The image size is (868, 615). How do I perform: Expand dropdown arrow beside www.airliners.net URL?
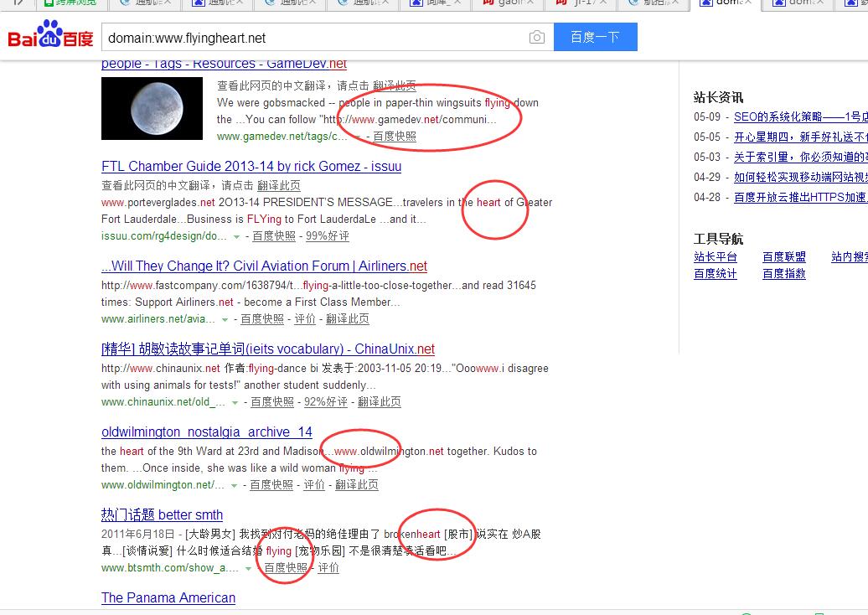225,319
